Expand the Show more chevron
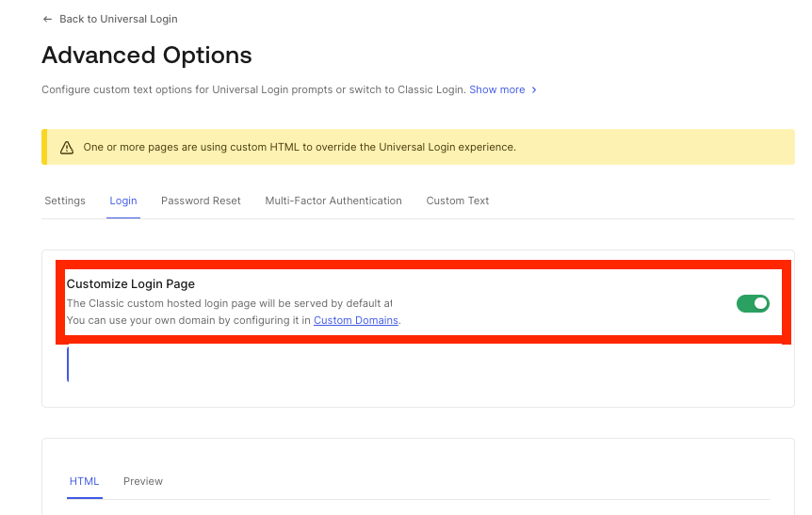Screen dimensions: 812x515 click(534, 90)
